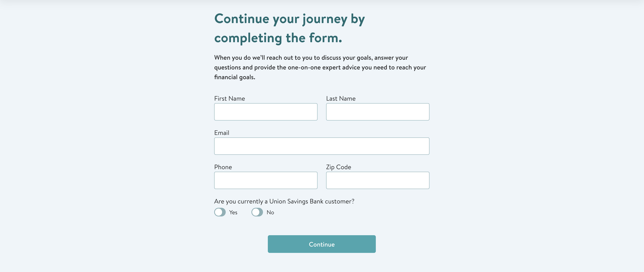Viewport: 644px width, 272px height.
Task: Activate the Zip Code input field
Action: point(378,180)
